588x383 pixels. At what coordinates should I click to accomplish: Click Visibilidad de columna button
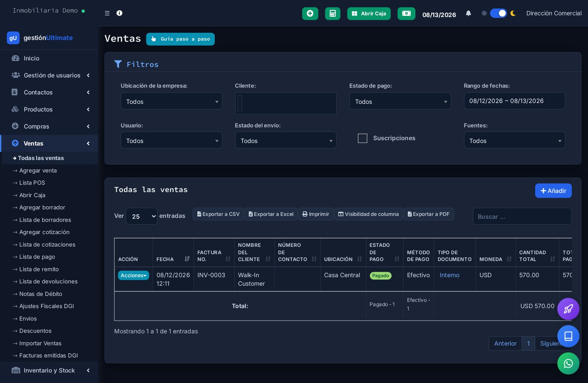click(368, 214)
